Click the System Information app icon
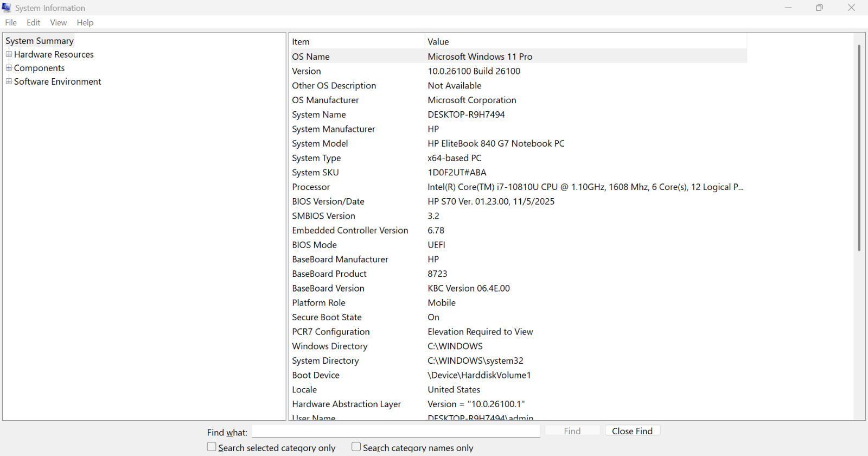 click(x=7, y=8)
